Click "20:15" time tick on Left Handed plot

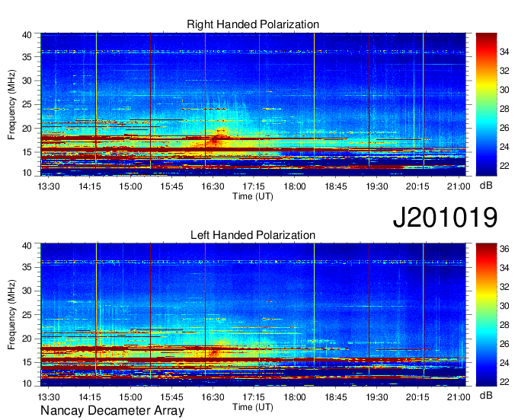click(x=417, y=397)
